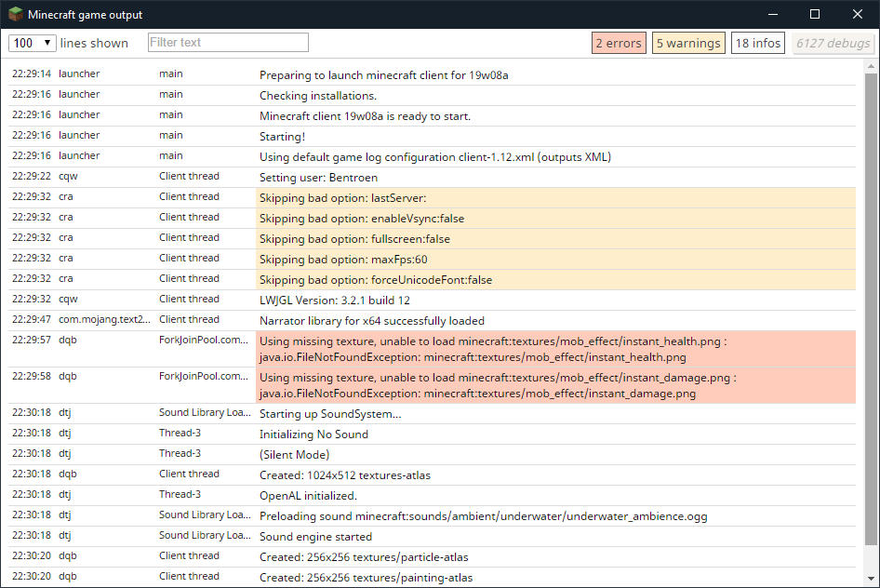Click the 'Setting user: Bentroen' log line
The width and height of the screenshot is (880, 588).
pyautogui.click(x=318, y=178)
